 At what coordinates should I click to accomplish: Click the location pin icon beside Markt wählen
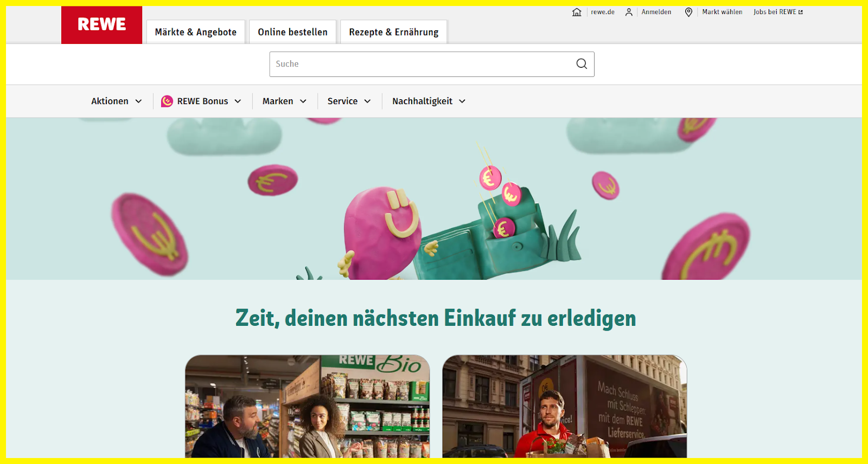coord(688,12)
